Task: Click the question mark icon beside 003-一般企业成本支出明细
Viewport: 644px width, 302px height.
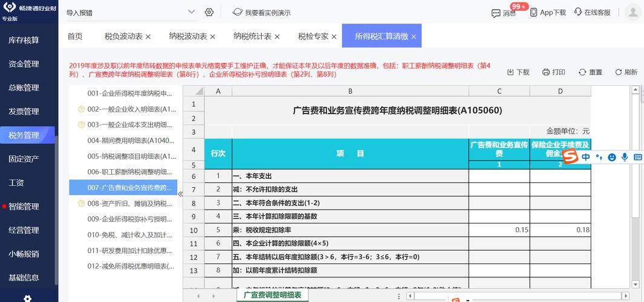Action: click(81, 125)
